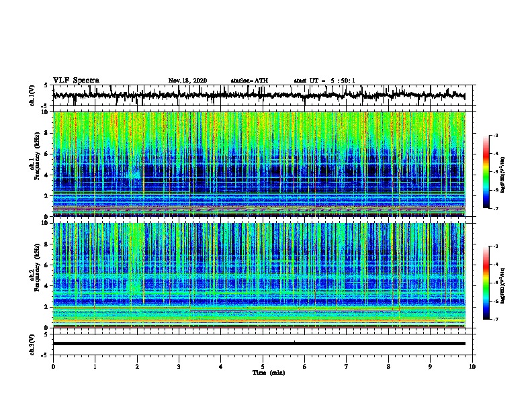This screenshot has width=532, height=411.
Task: Click the ch.1 colorbar log(PSD) unit label
Action: (502, 175)
